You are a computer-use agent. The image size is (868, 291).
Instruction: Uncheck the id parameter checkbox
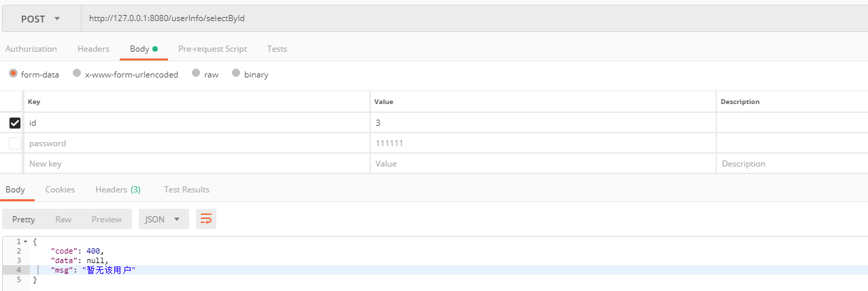(x=14, y=123)
